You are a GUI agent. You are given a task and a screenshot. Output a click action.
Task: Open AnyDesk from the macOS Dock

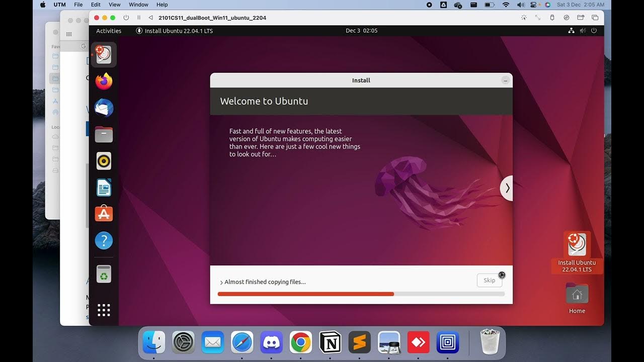418,342
